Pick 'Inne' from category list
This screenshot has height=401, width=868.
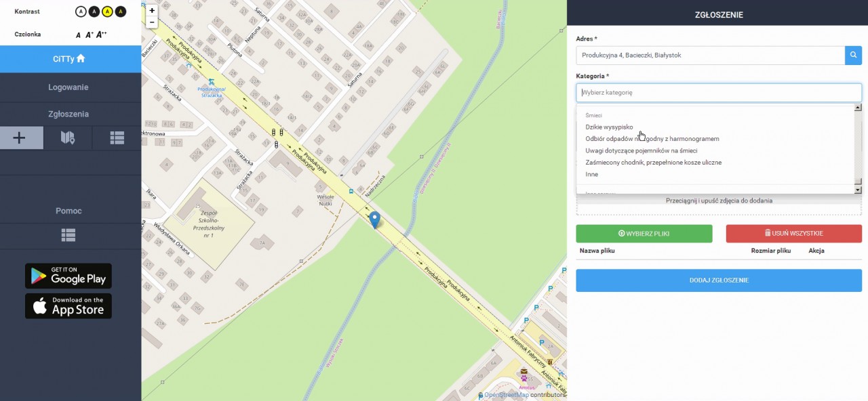591,174
